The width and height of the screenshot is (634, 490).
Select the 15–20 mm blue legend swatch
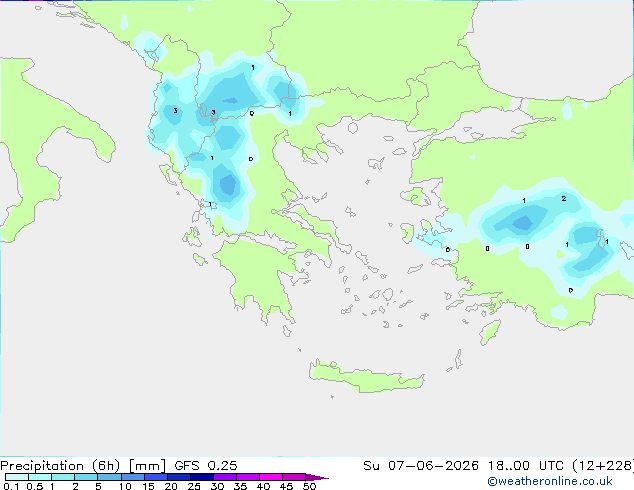(156, 477)
